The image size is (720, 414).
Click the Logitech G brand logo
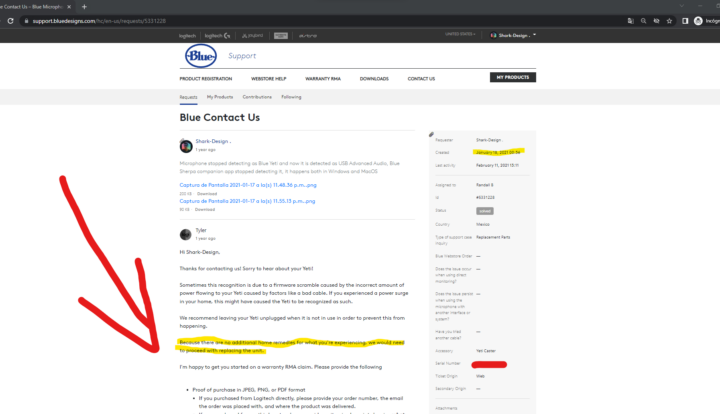point(217,36)
